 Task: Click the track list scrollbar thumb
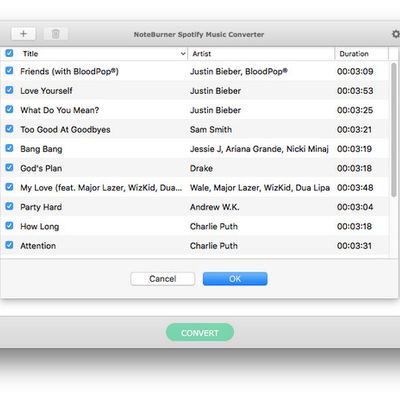pyautogui.click(x=394, y=129)
